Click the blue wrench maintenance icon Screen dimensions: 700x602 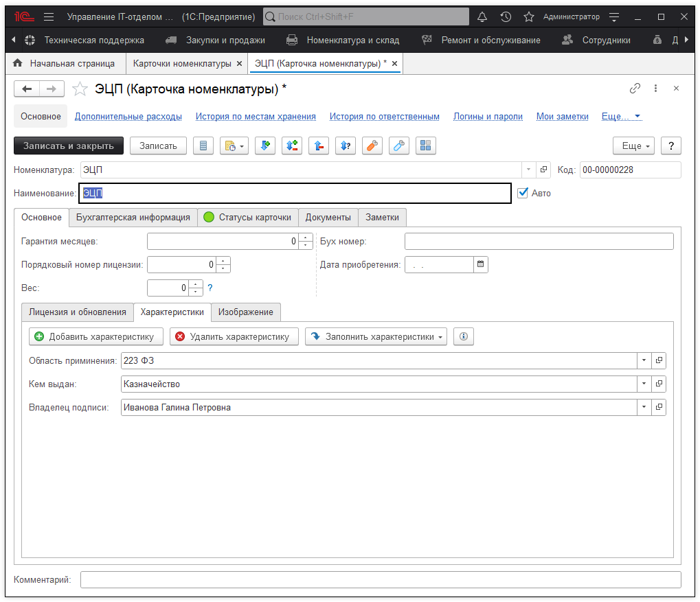[398, 146]
